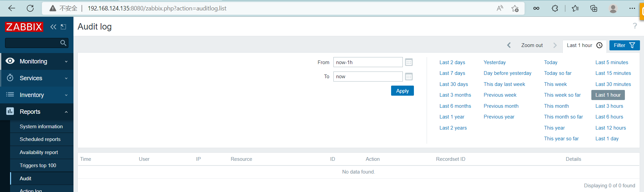Switch to the Filter tab
Image resolution: width=644 pixels, height=192 pixels.
click(x=624, y=45)
